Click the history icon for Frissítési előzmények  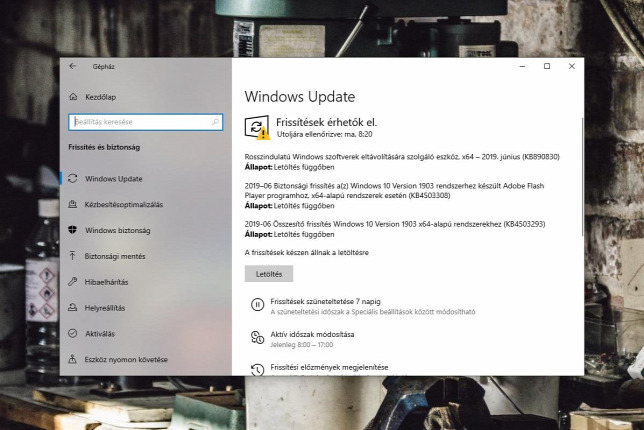(258, 370)
